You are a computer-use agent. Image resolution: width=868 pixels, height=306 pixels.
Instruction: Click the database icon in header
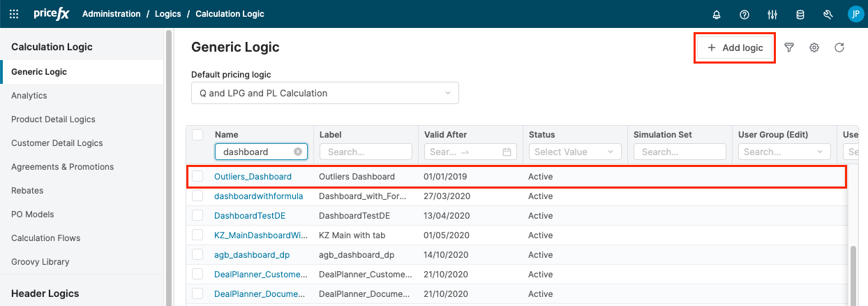pos(800,14)
